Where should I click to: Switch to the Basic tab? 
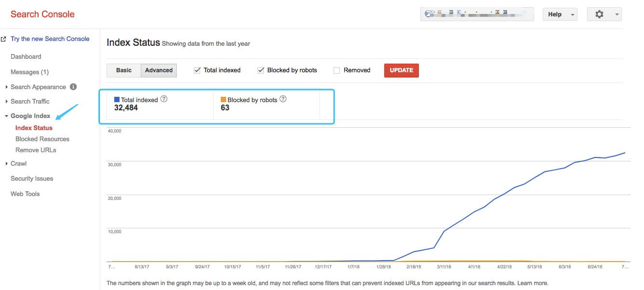[124, 70]
